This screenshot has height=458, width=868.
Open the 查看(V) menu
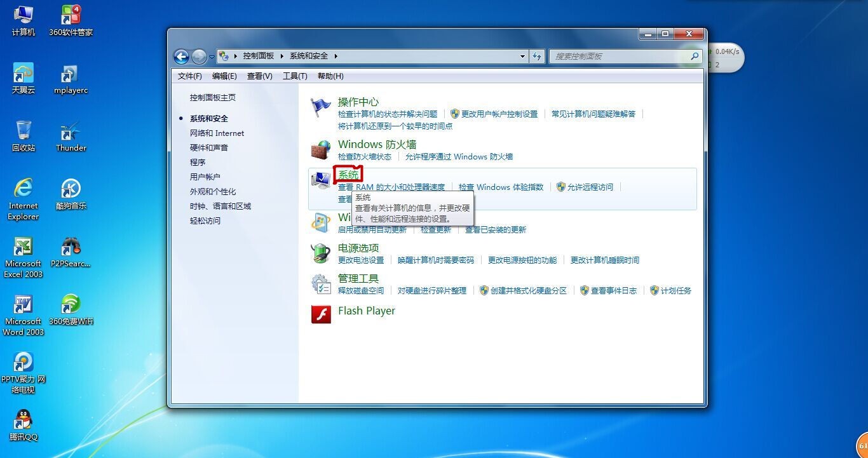(259, 76)
